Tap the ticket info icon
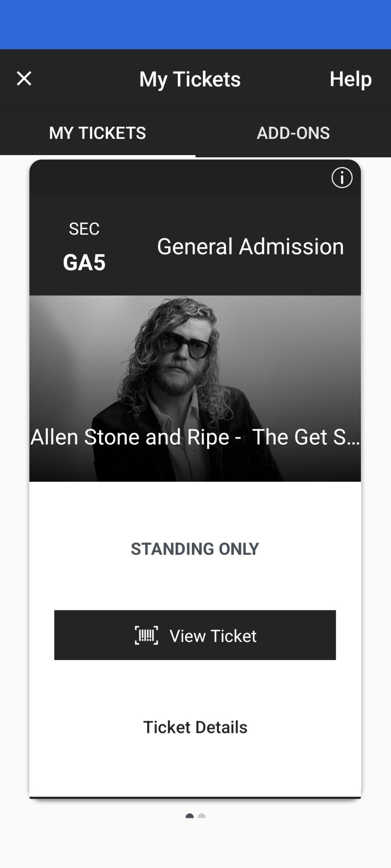This screenshot has height=868, width=391. pyautogui.click(x=342, y=178)
